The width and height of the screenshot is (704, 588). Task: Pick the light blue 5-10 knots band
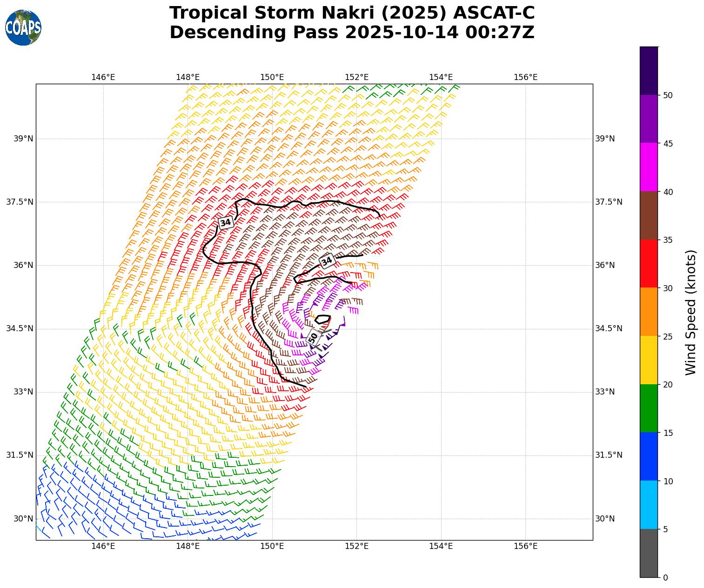click(649, 505)
